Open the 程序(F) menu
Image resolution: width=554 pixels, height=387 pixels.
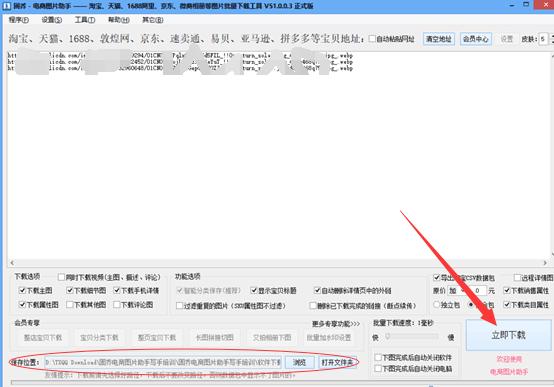(19, 20)
